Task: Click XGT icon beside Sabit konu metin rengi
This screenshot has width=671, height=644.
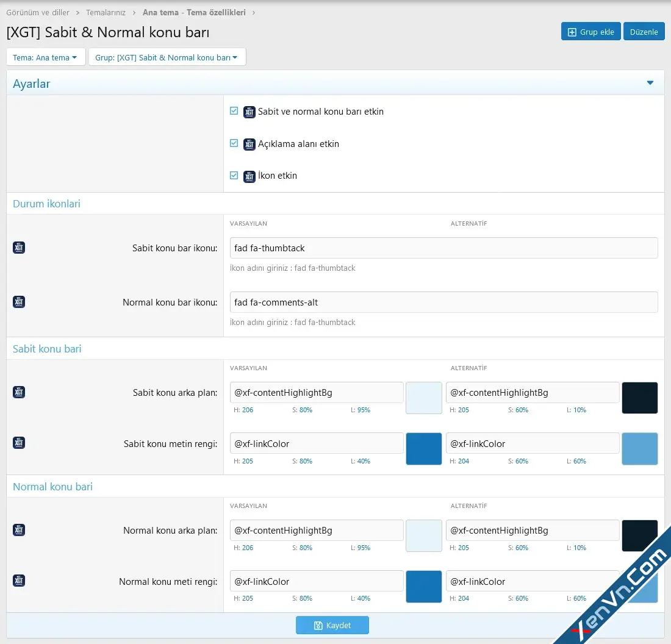Action: click(19, 443)
